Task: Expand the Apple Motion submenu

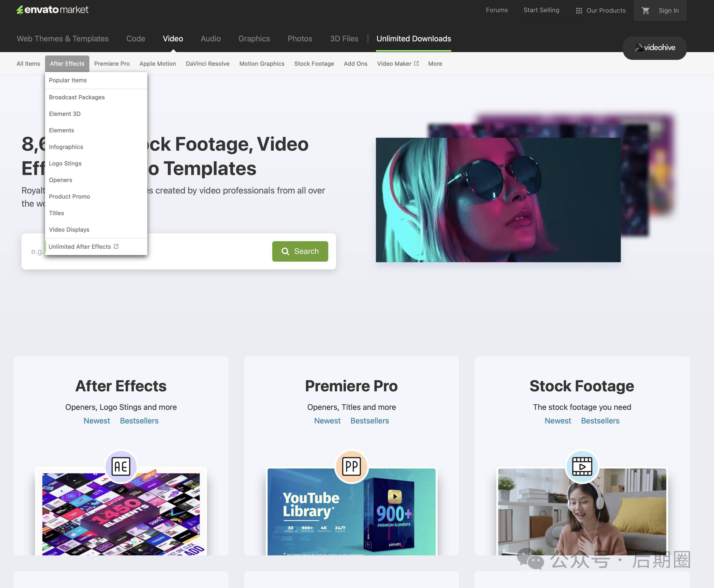Action: tap(158, 64)
